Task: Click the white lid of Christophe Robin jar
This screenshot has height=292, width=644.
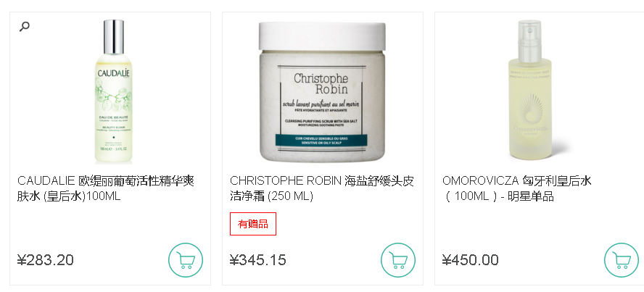Action: [323, 36]
